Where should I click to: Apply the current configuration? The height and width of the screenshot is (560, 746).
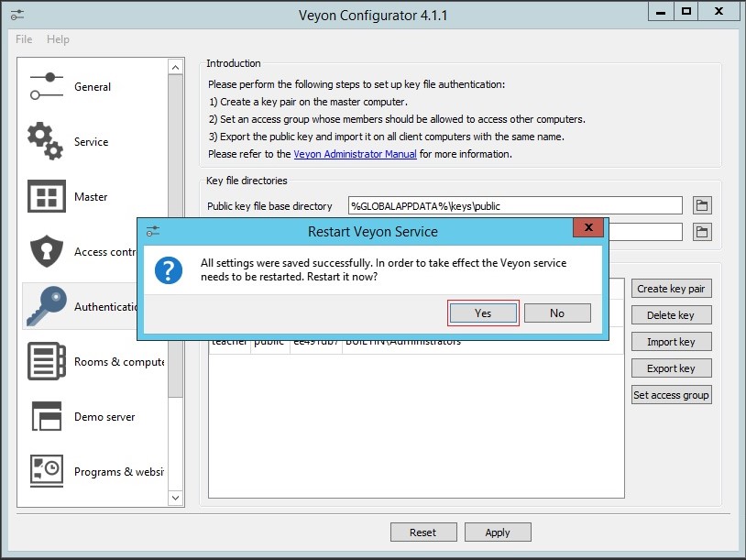[497, 532]
